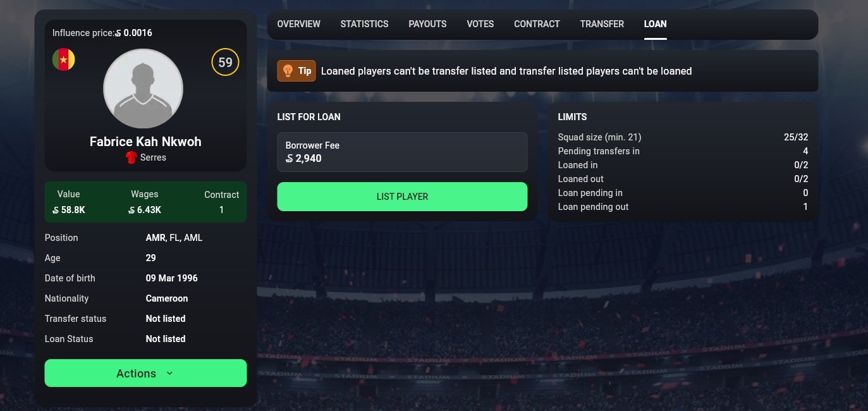Viewport: 868px width, 411px height.
Task: Click the Actions chevron arrow
Action: pyautogui.click(x=169, y=373)
